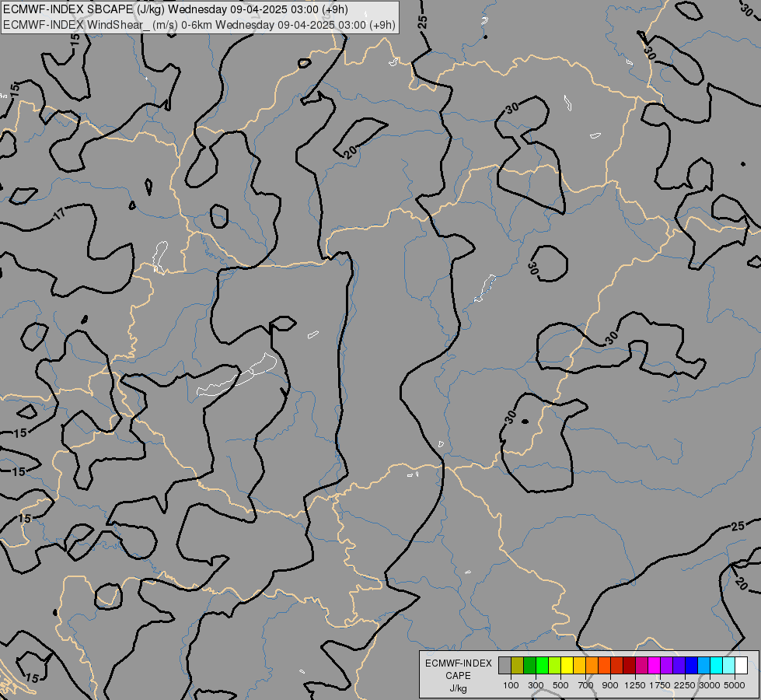Click the "J/kg" unit label in the legend

coord(458,688)
